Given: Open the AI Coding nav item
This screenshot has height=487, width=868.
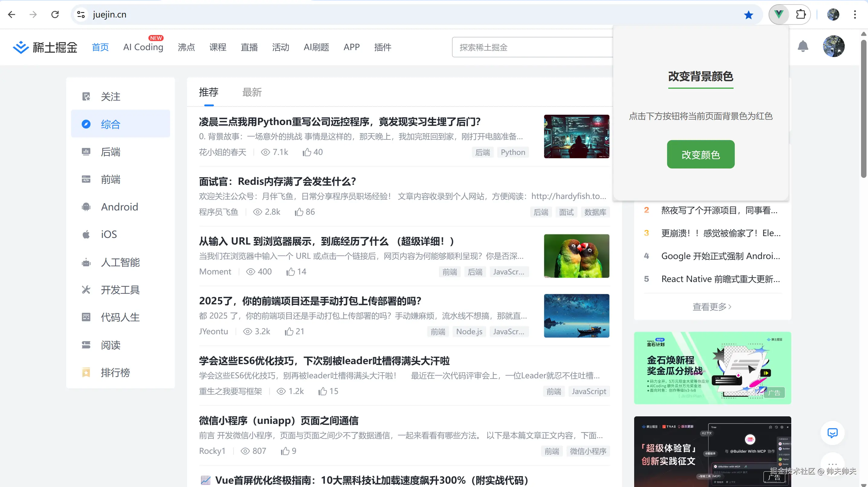Looking at the screenshot, I should [143, 47].
